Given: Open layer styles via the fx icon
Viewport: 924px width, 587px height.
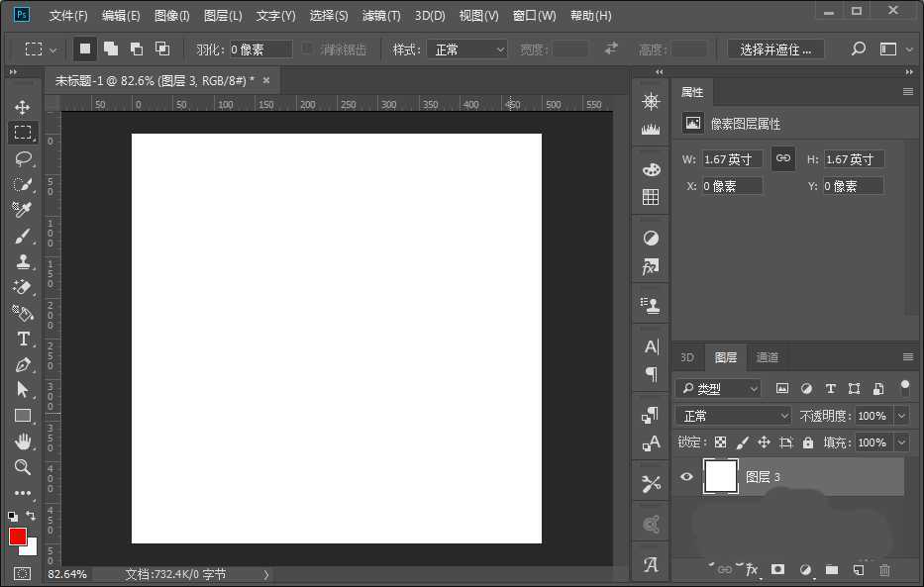Looking at the screenshot, I should click(752, 570).
